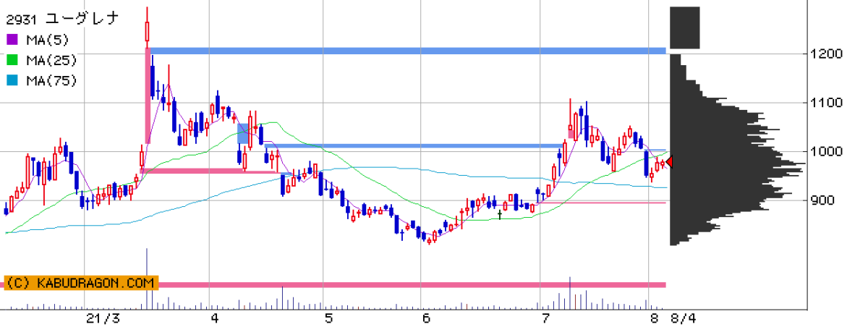Click the MA(75) legend label
This screenshot has width=868, height=327.
coord(51,80)
